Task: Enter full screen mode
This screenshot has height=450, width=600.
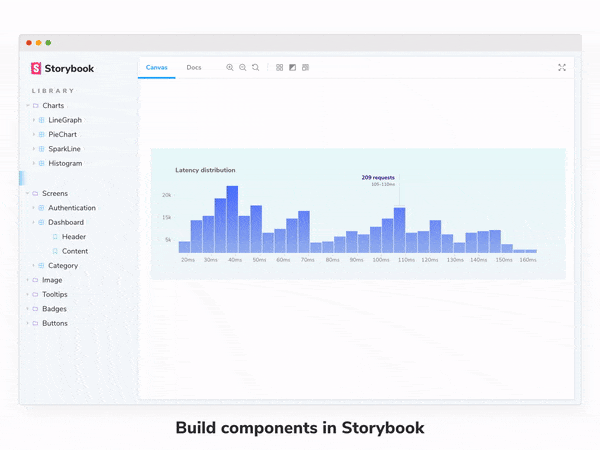Action: coord(562,68)
